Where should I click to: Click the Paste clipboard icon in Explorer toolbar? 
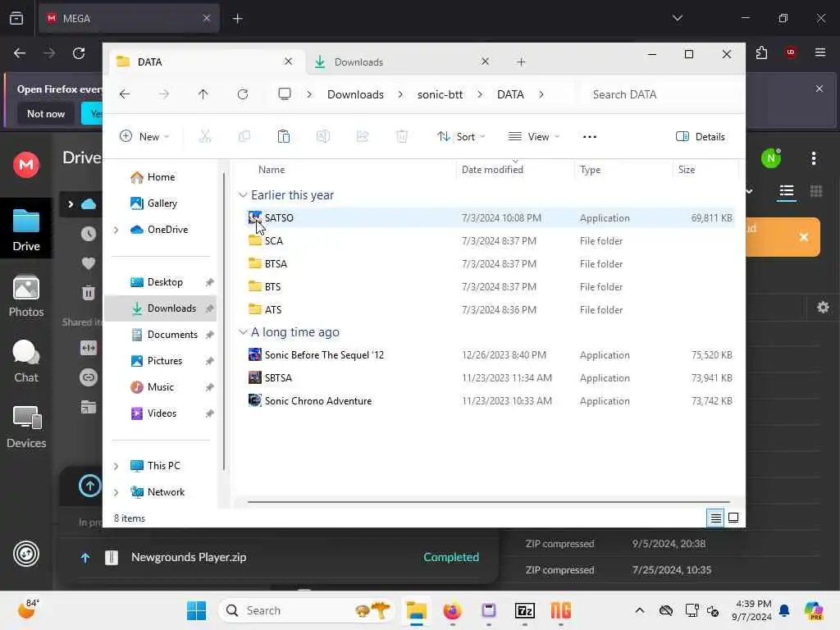284,137
